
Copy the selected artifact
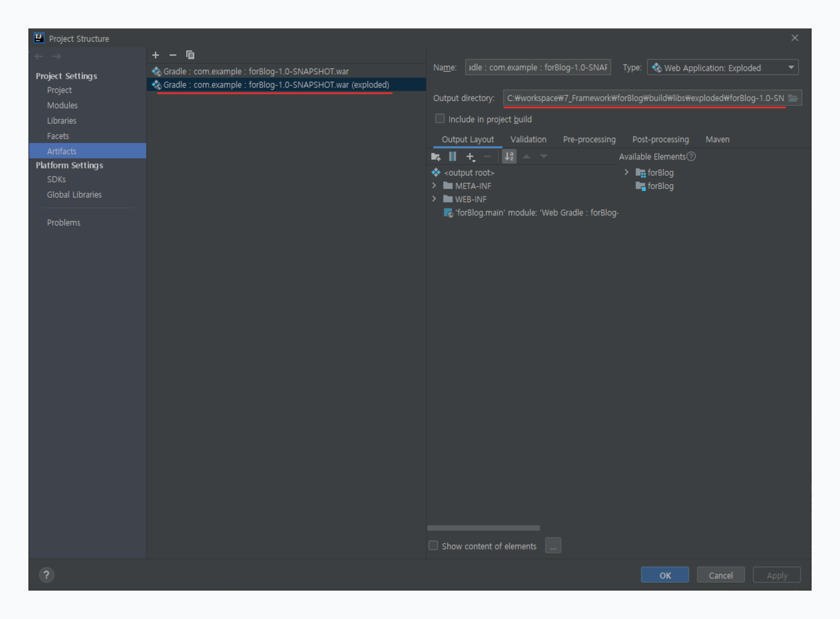pyautogui.click(x=190, y=55)
